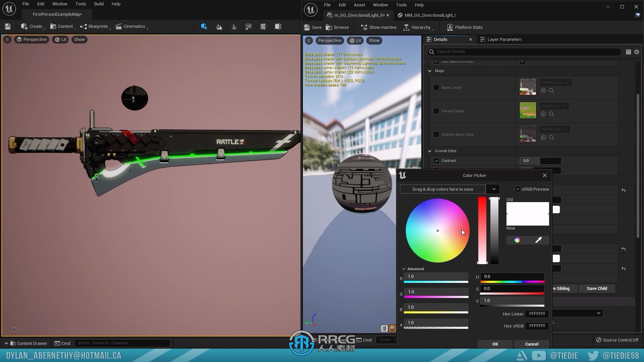Toggle sRGB Preview checkbox
The image size is (644, 362).
point(518,189)
